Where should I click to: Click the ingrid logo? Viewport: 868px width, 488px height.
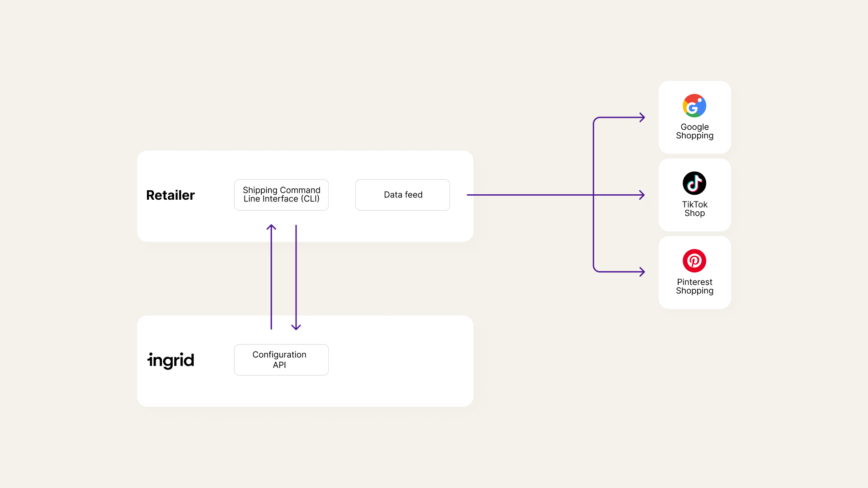point(171,360)
